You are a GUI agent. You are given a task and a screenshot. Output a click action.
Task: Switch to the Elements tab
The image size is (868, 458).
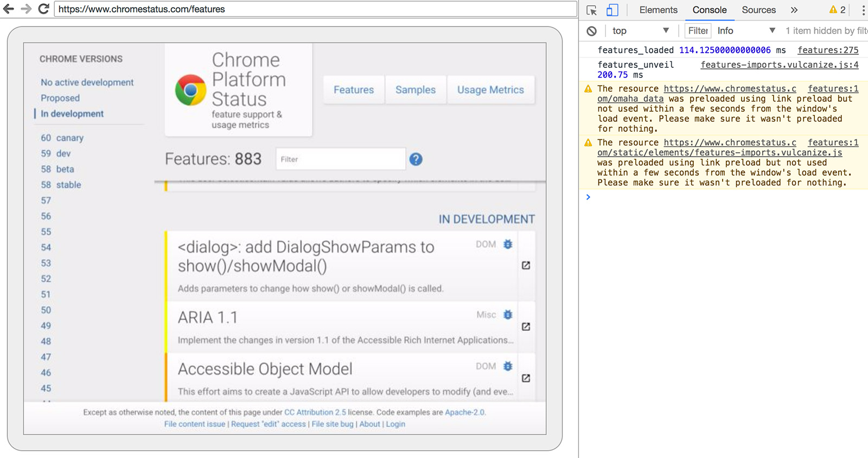(658, 10)
